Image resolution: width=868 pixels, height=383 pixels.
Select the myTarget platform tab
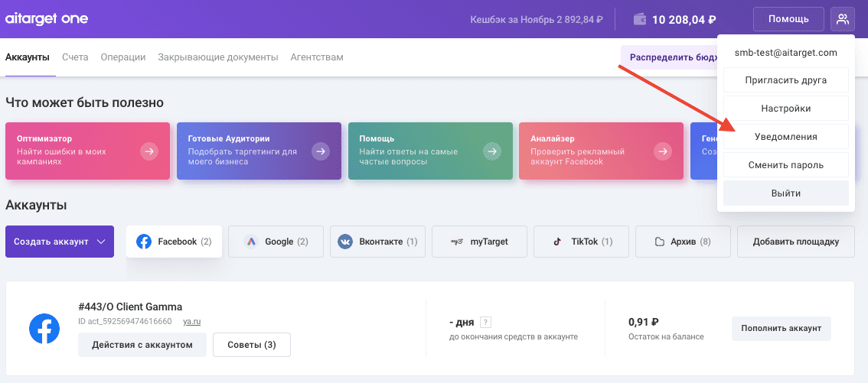point(479,242)
